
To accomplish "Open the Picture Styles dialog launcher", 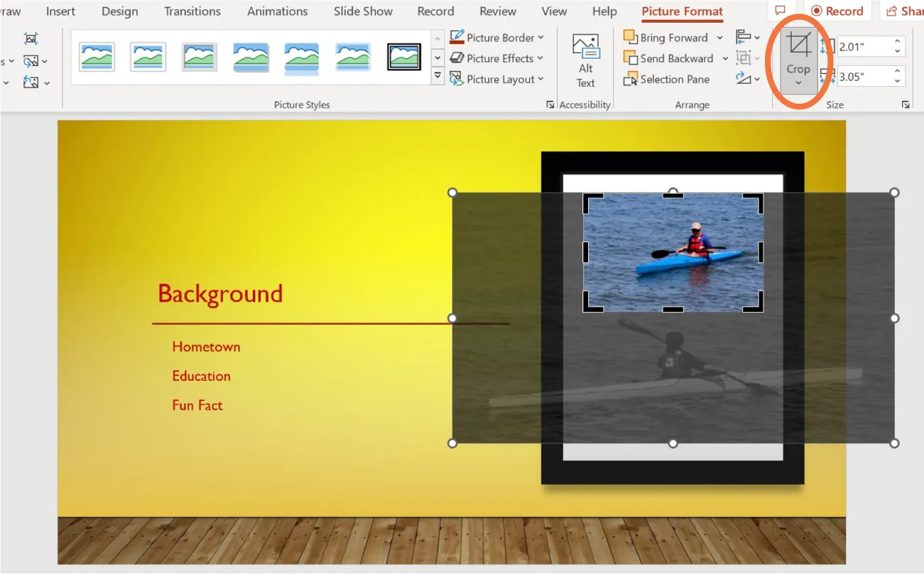I will pyautogui.click(x=550, y=104).
